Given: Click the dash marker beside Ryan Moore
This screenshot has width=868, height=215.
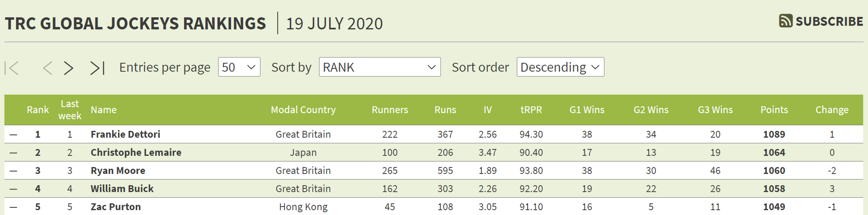Looking at the screenshot, I should [x=13, y=171].
